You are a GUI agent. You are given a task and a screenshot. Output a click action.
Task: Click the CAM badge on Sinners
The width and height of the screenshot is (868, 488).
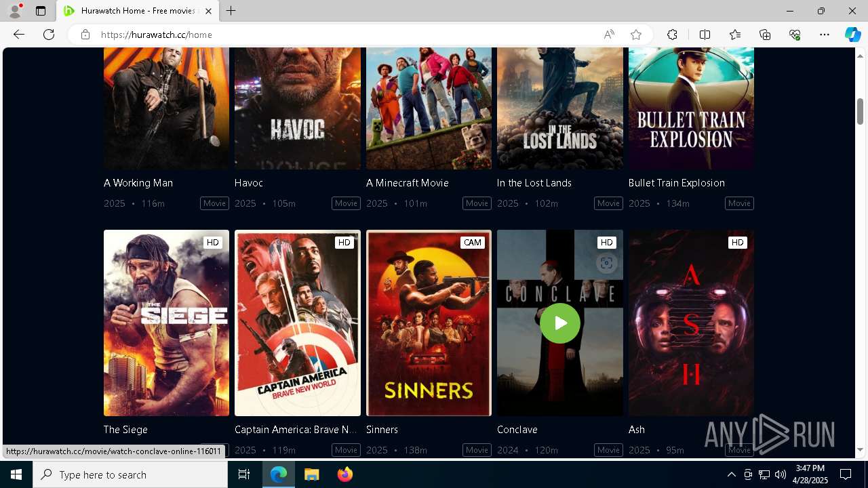pos(473,243)
